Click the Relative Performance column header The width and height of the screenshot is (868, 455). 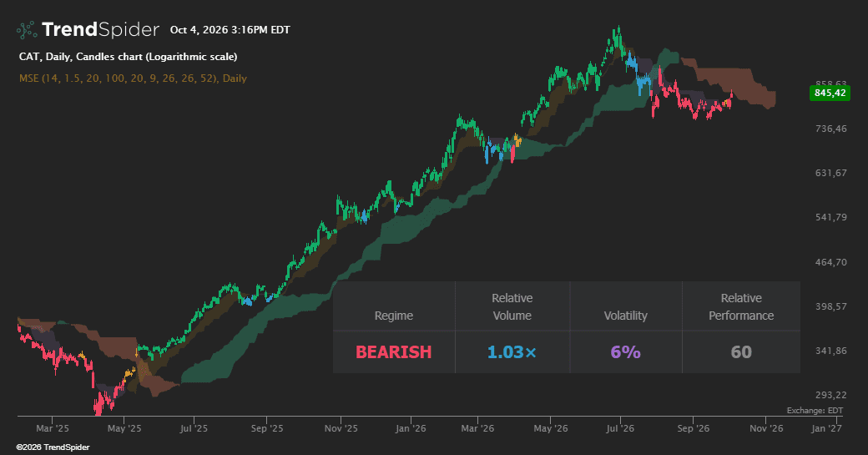point(741,306)
